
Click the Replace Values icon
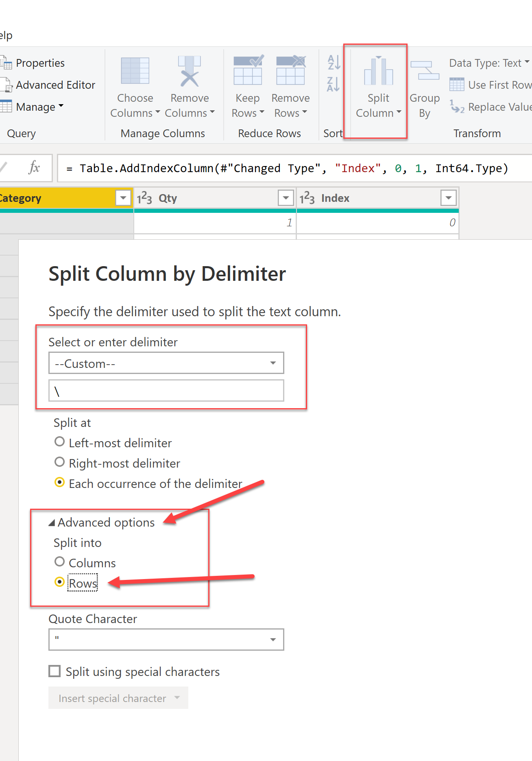tap(457, 107)
